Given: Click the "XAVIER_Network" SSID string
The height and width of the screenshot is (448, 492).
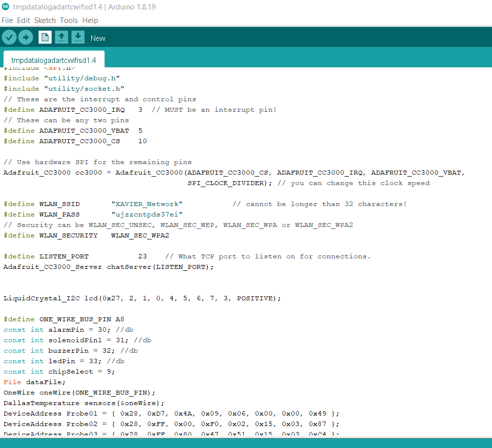Looking at the screenshot, I should pyautogui.click(x=147, y=204).
